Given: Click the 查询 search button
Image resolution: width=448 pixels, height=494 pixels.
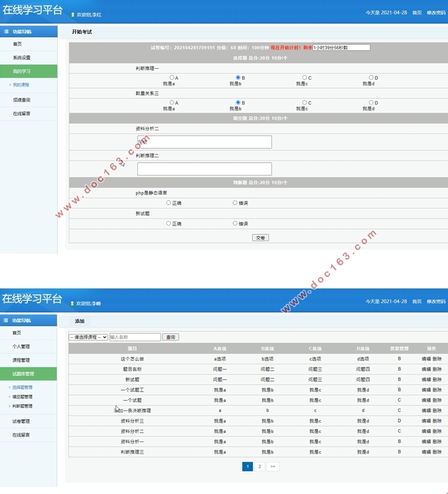Looking at the screenshot, I should pyautogui.click(x=171, y=337).
